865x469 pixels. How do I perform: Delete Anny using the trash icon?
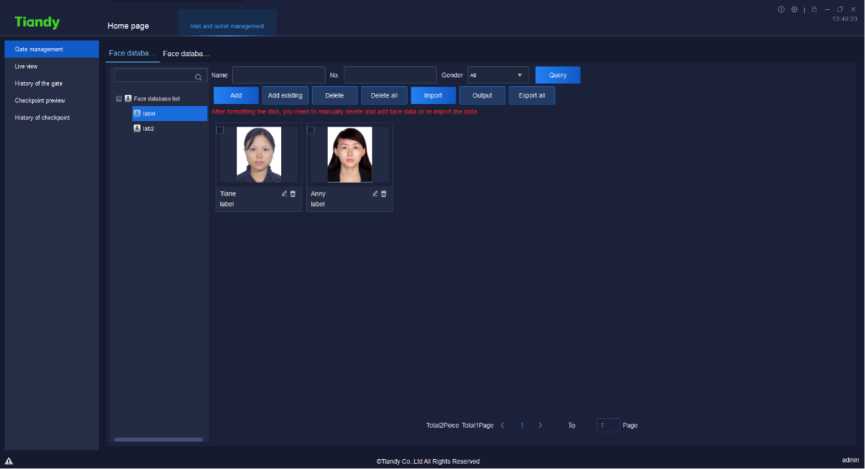pyautogui.click(x=384, y=194)
